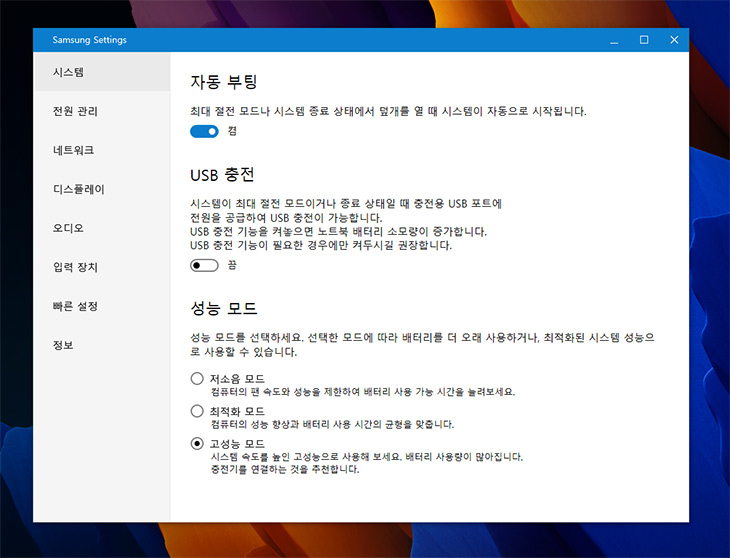Image resolution: width=730 pixels, height=558 pixels.
Task: Click the 끔 label next to toggle
Action: (x=232, y=265)
